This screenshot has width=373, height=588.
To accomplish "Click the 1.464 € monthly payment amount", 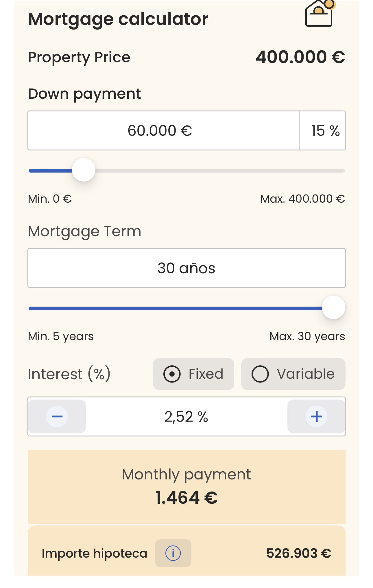I will 186,498.
